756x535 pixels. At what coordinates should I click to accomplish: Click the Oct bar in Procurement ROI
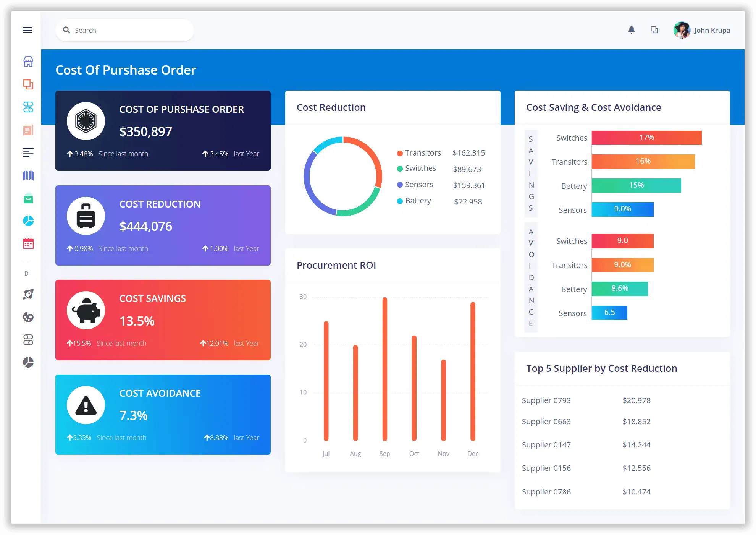pos(414,388)
